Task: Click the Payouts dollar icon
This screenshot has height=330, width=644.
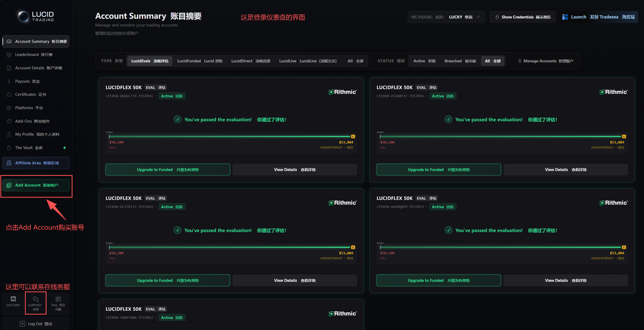Action: click(x=9, y=81)
